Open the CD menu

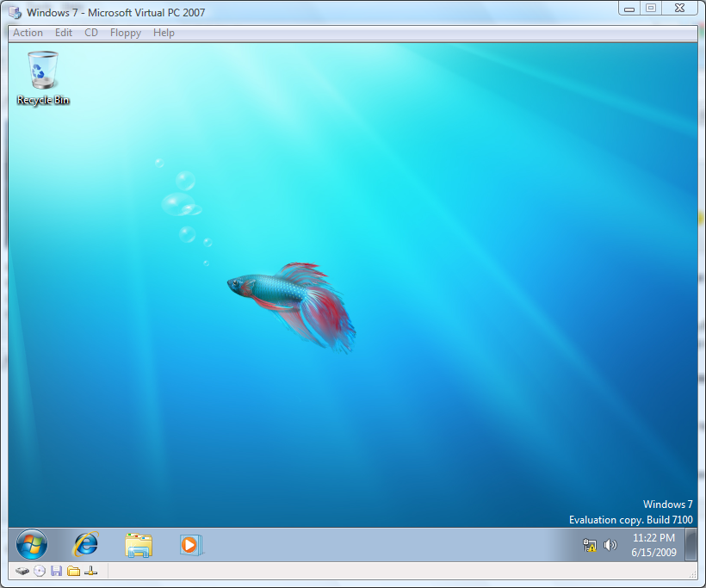(90, 33)
